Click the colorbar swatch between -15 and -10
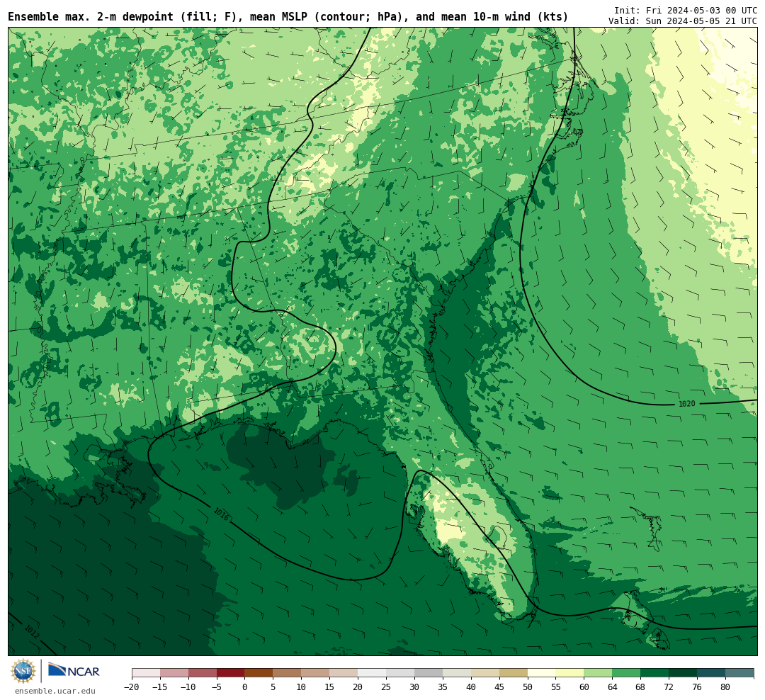The width and height of the screenshot is (765, 700). coord(174,673)
